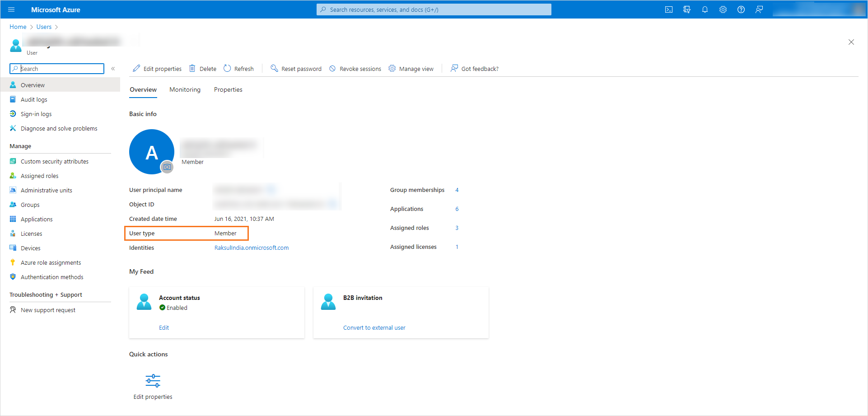The height and width of the screenshot is (416, 868).
Task: Open Assigned licenses count 1
Action: (x=457, y=247)
